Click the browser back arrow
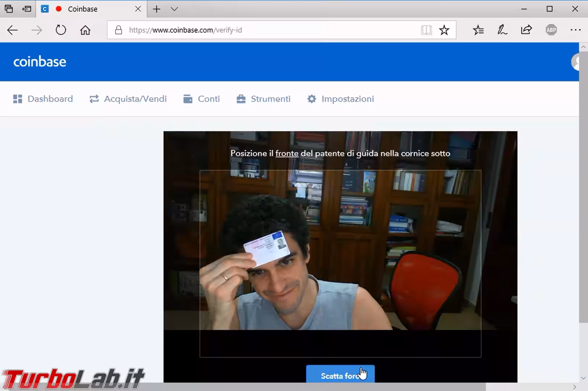The image size is (588, 391). click(12, 30)
